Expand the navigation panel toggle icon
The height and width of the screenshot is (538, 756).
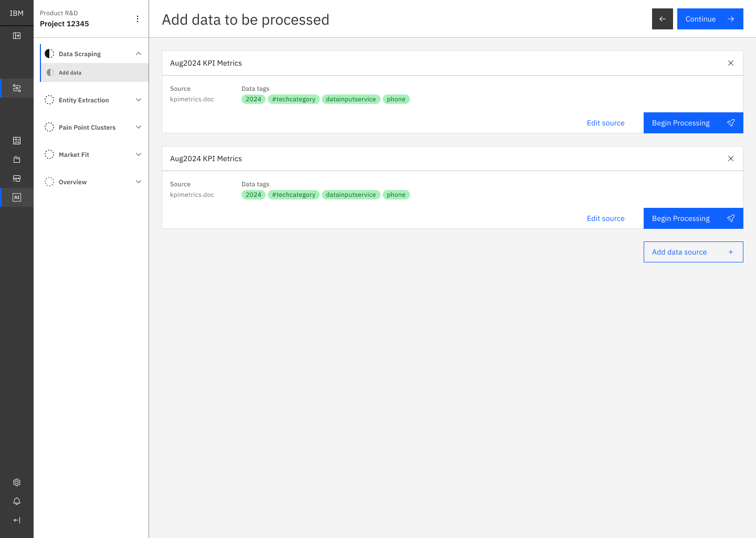click(17, 35)
